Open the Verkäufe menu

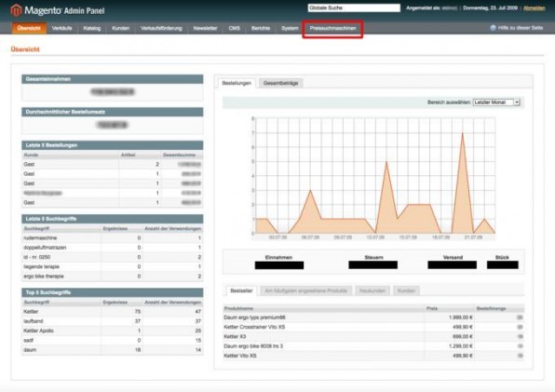point(62,28)
